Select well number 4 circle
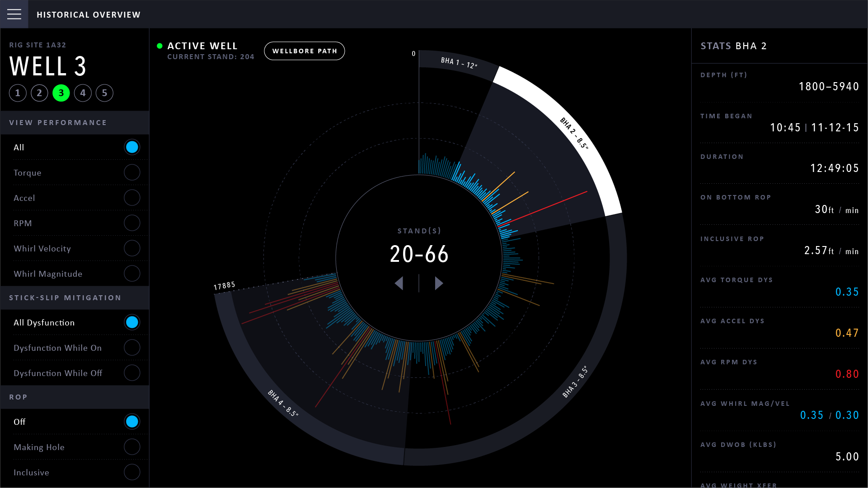This screenshot has width=868, height=488. pyautogui.click(x=83, y=93)
